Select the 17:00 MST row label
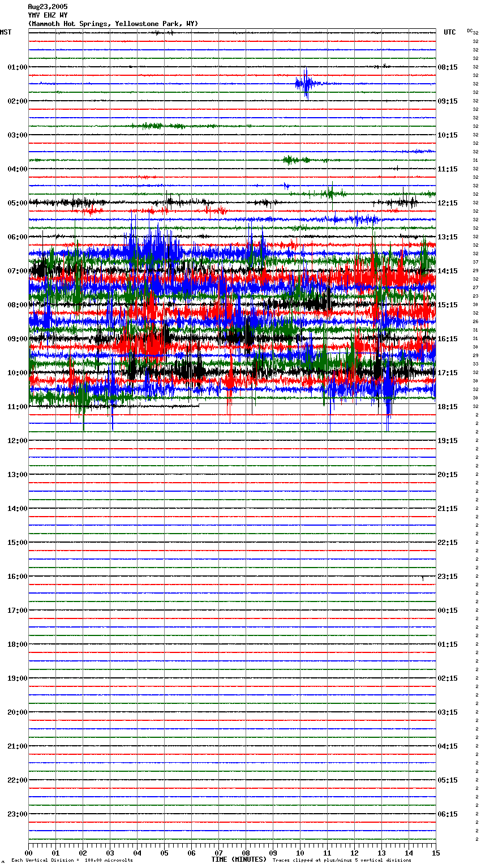 18,611
